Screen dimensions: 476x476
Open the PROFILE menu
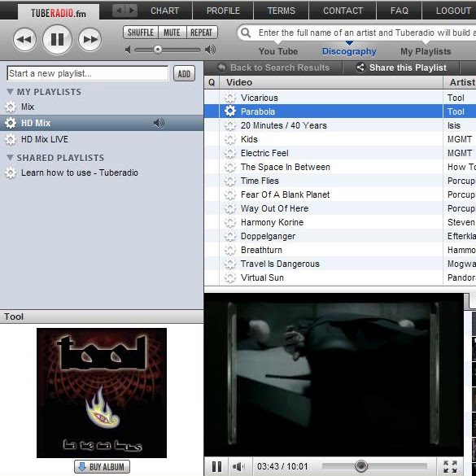point(223,11)
